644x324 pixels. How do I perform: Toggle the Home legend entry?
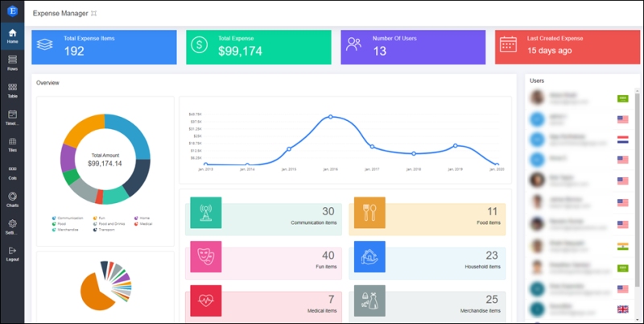[x=142, y=218]
